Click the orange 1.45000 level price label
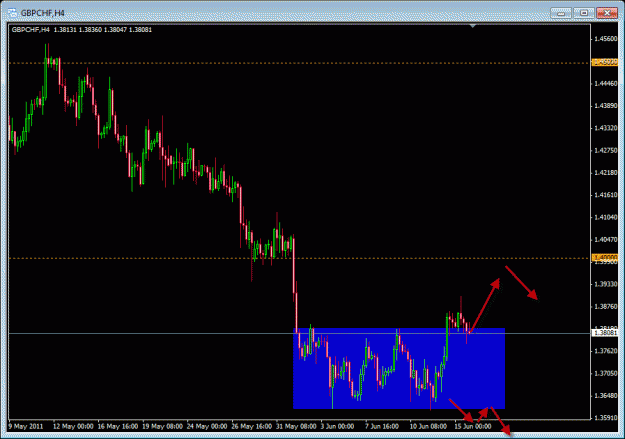This screenshot has height=439, width=625. tap(605, 62)
